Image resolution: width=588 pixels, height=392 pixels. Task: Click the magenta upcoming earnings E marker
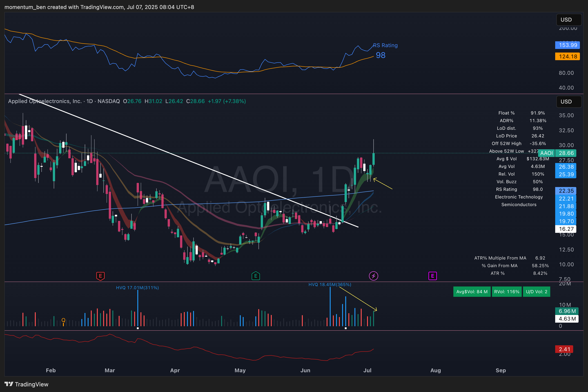[x=432, y=276]
